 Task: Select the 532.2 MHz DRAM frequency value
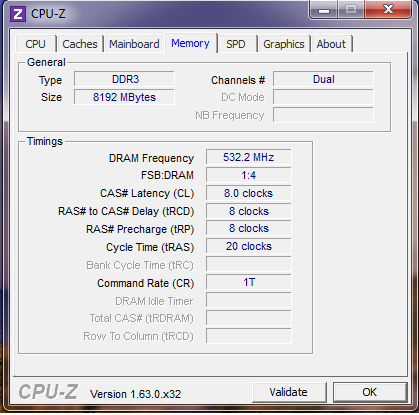[x=249, y=157]
